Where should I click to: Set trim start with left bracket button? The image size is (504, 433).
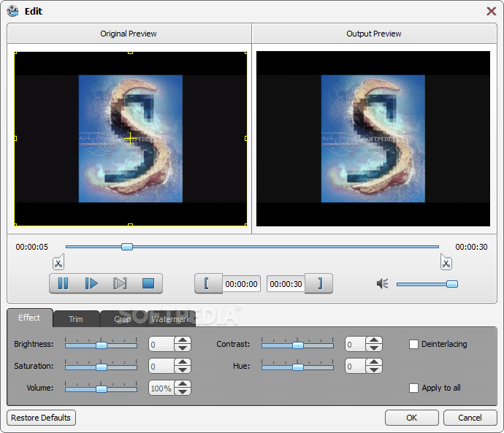(x=207, y=283)
